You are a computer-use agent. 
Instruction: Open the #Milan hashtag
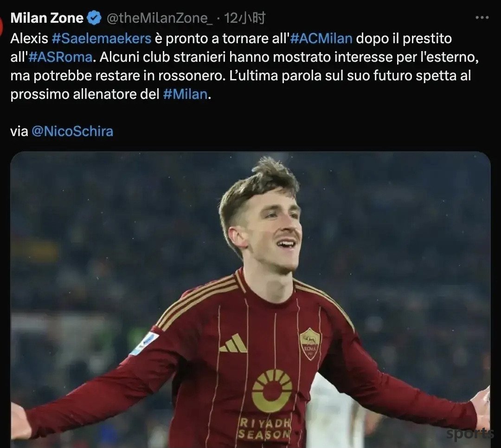(185, 94)
